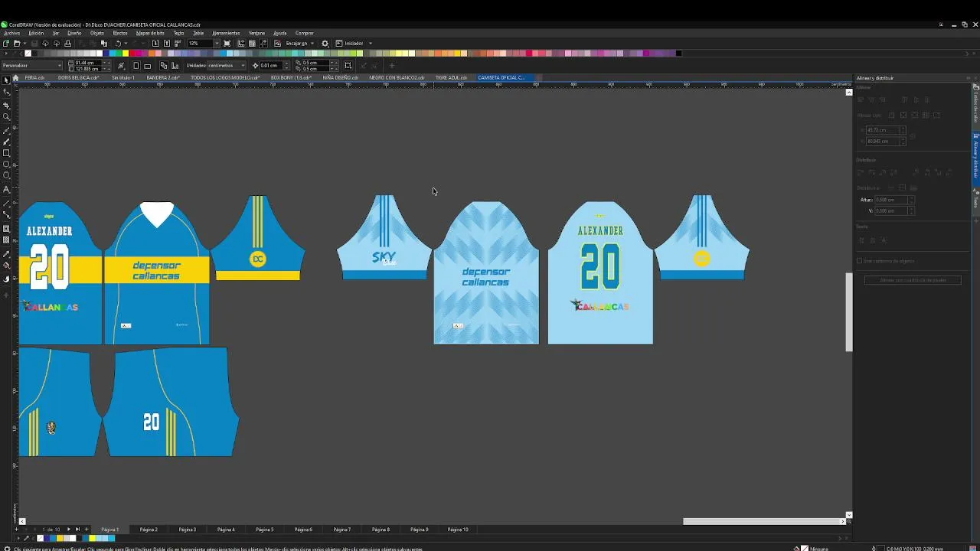This screenshot has height=551, width=980.
Task: Open the Archivo menu
Action: (x=11, y=33)
